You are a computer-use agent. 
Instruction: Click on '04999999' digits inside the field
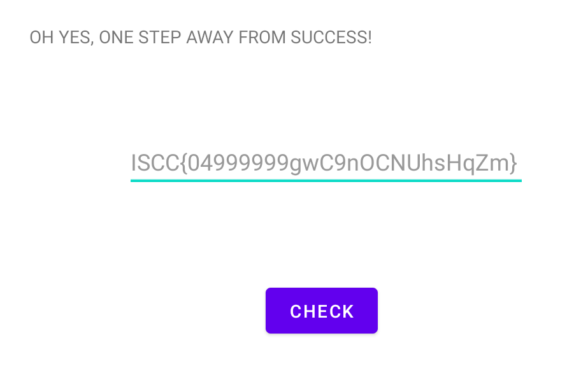point(238,164)
